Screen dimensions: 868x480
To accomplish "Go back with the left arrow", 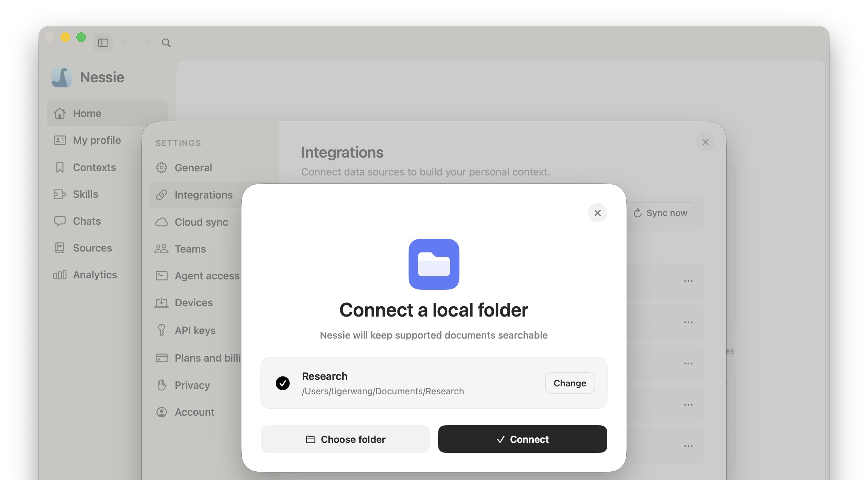I will point(125,43).
